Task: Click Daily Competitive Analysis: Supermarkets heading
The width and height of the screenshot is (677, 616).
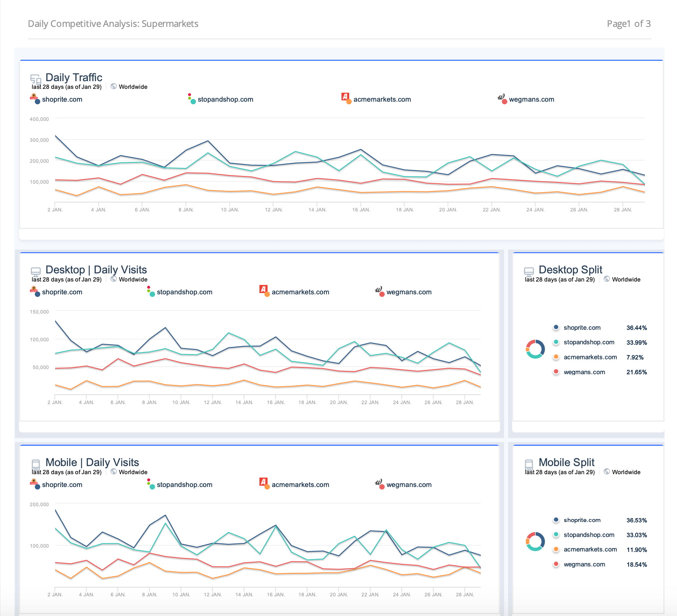Action: (113, 24)
